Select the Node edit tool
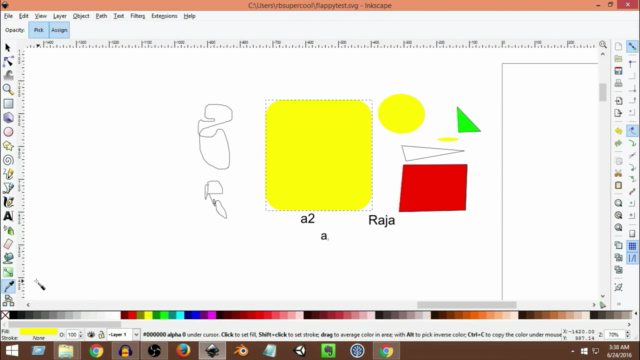 point(8,61)
